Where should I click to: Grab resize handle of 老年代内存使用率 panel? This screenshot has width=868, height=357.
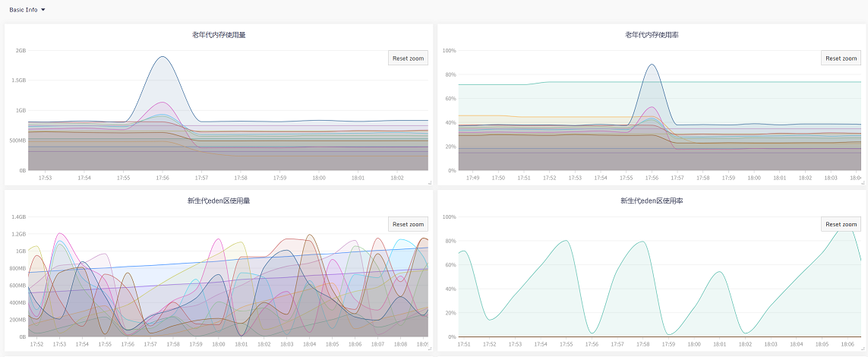coord(862,183)
